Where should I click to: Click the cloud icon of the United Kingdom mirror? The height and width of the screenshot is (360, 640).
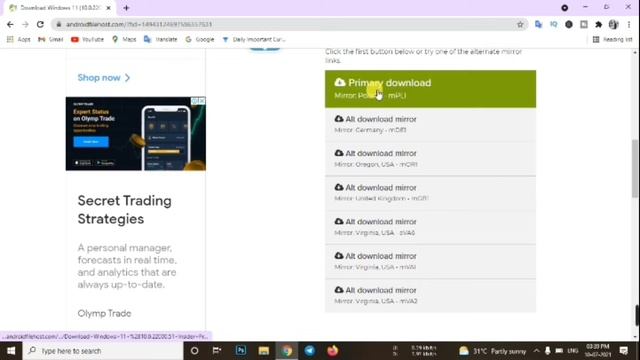click(339, 187)
